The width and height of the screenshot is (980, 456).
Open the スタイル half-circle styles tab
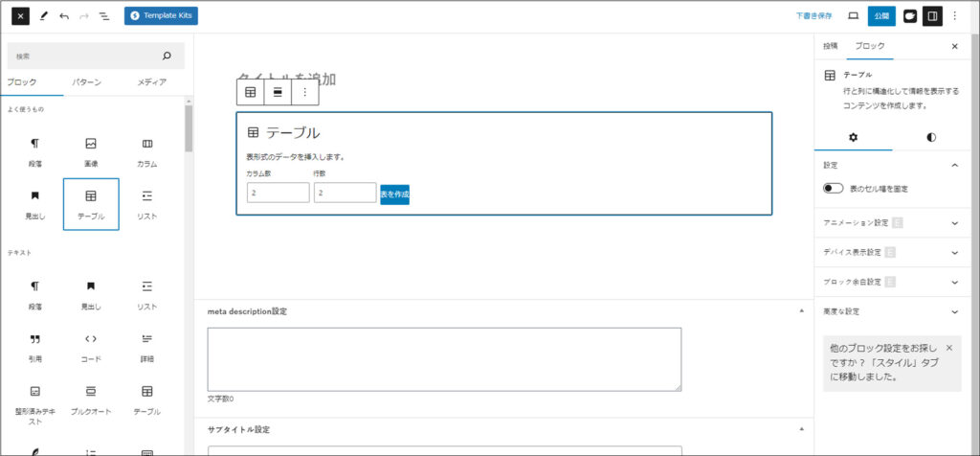[x=931, y=137]
